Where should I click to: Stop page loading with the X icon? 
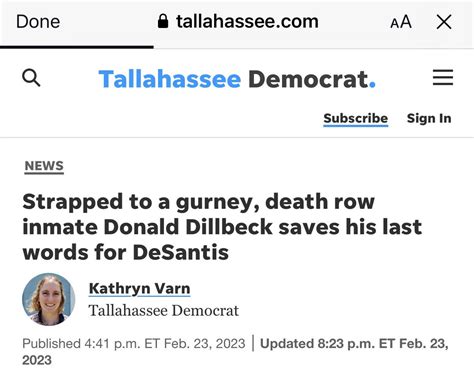point(444,22)
